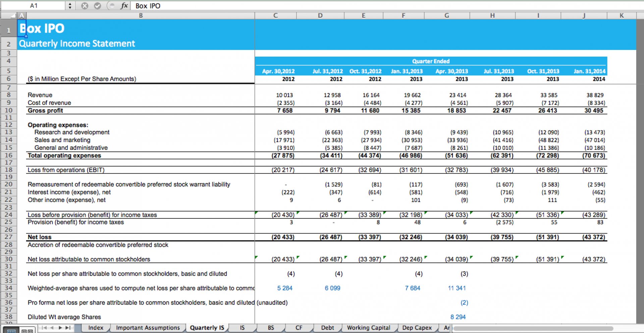Select column G header
Viewport: 644px width, 333px height.
[447, 15]
